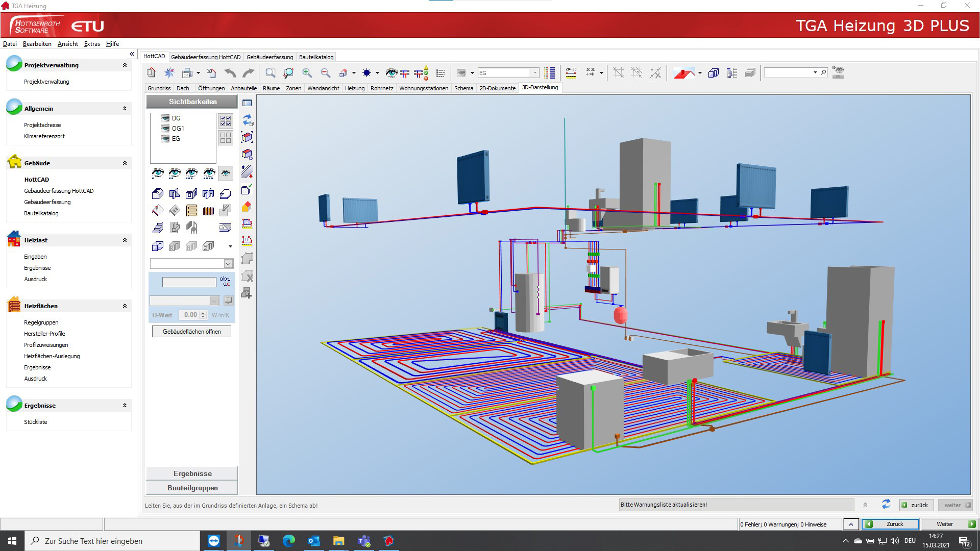The image size is (980, 551).
Task: Open Heizflächen-Auslegung link in sidebar
Action: point(52,356)
